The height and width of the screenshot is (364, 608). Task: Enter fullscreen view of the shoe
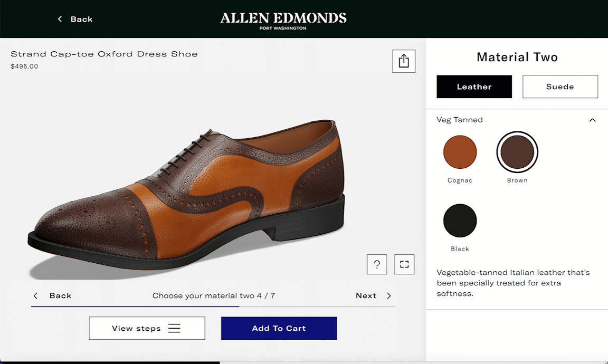point(404,264)
